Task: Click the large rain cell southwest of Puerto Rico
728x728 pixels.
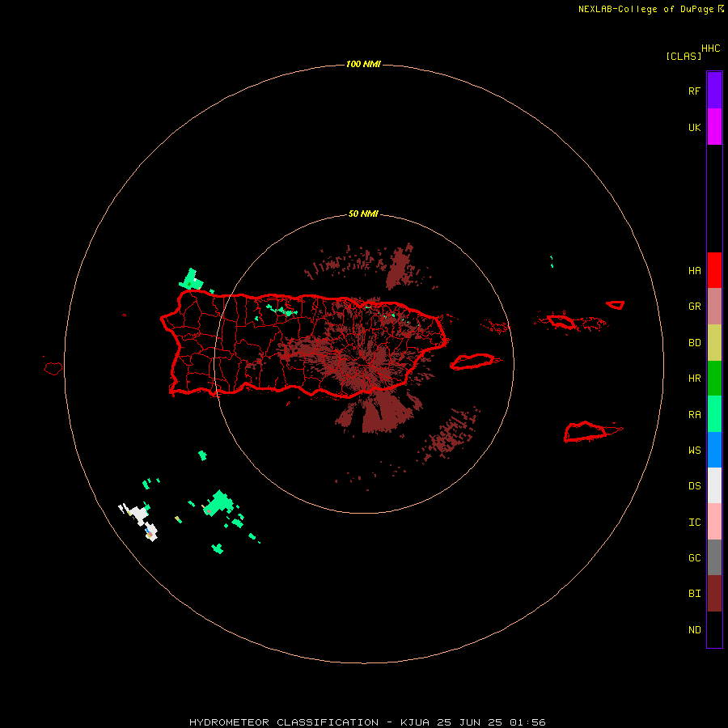Action: point(218,503)
